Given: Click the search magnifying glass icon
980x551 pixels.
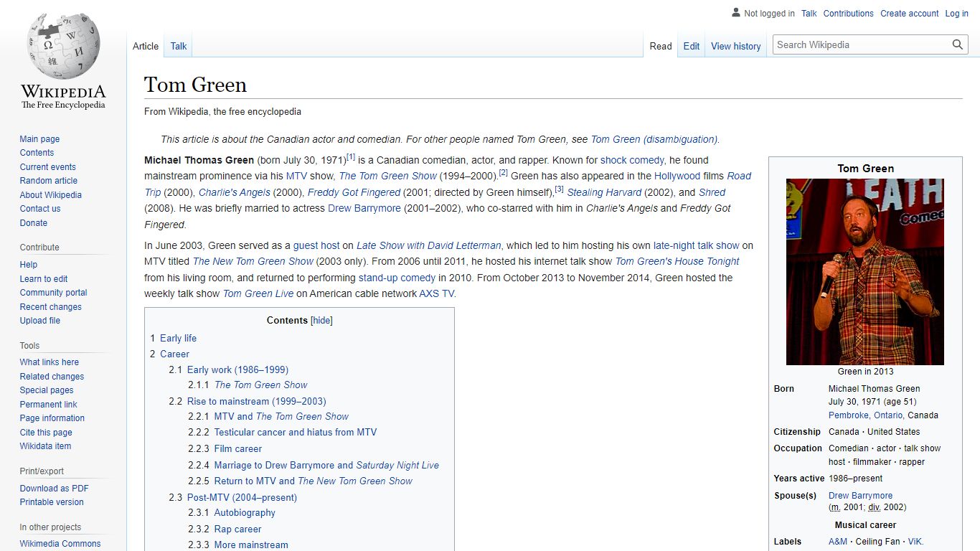Looking at the screenshot, I should [958, 44].
